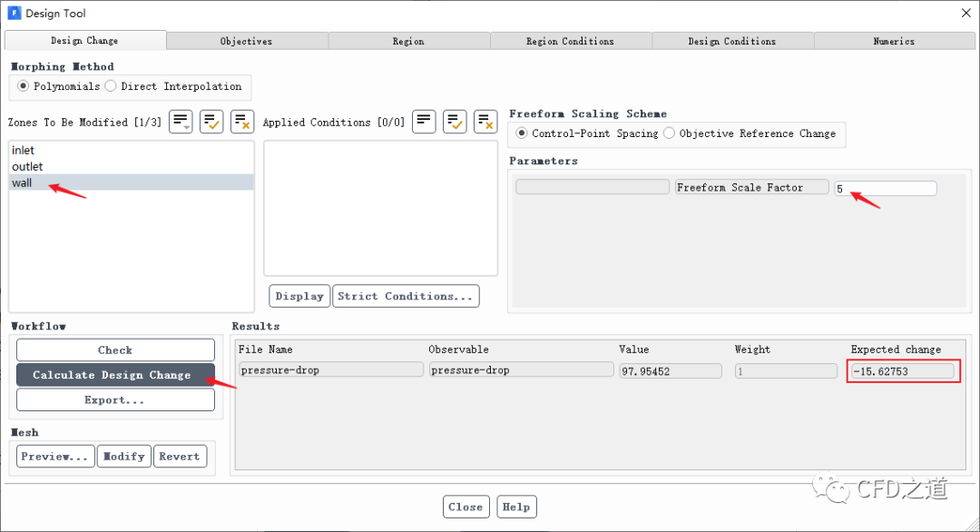Open the Region Conditions tab

(x=570, y=41)
